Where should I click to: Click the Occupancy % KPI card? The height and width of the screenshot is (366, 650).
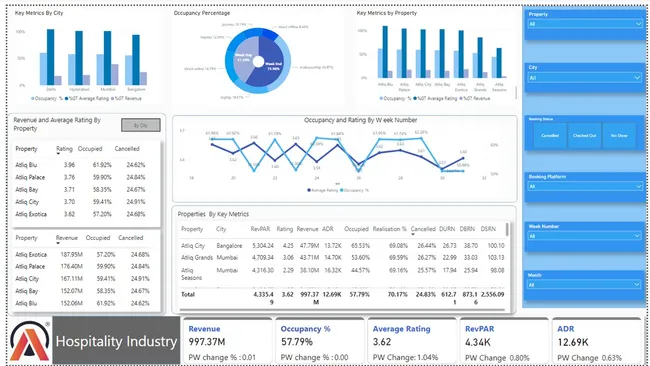tap(319, 342)
